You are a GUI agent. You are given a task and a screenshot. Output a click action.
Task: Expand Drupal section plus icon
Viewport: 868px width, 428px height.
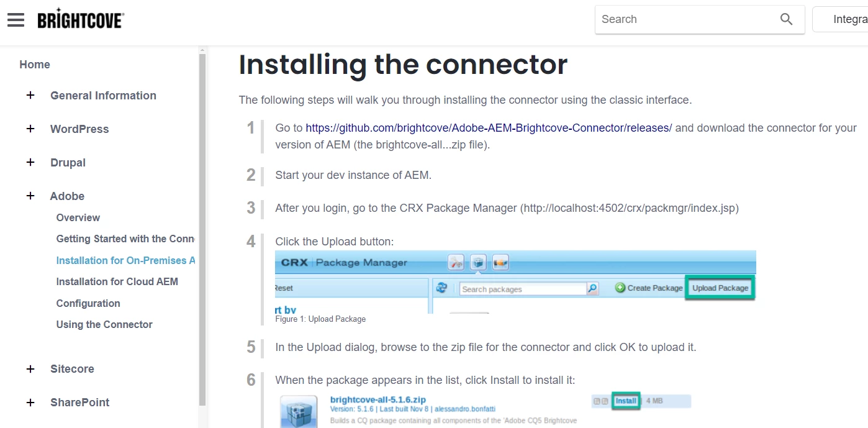click(30, 163)
